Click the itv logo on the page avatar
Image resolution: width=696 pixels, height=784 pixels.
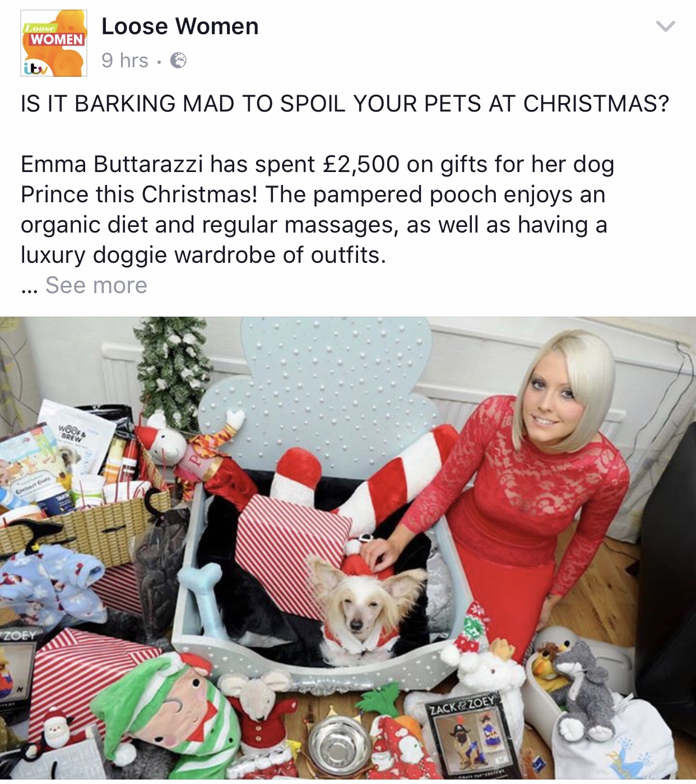click(35, 68)
